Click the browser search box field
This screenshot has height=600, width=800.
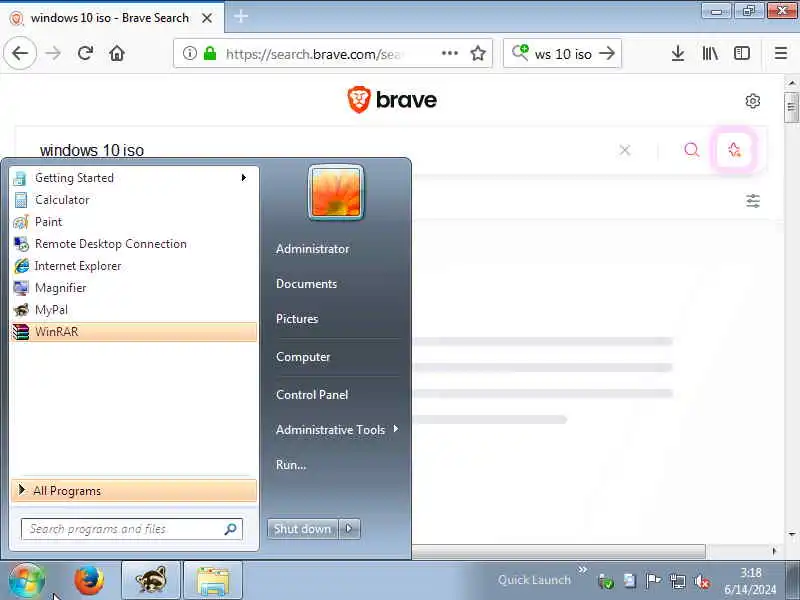click(563, 54)
